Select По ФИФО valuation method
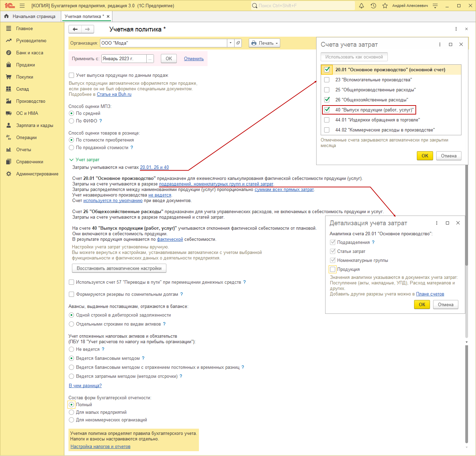Screen dimensions: 476x456 pyautogui.click(x=72, y=121)
